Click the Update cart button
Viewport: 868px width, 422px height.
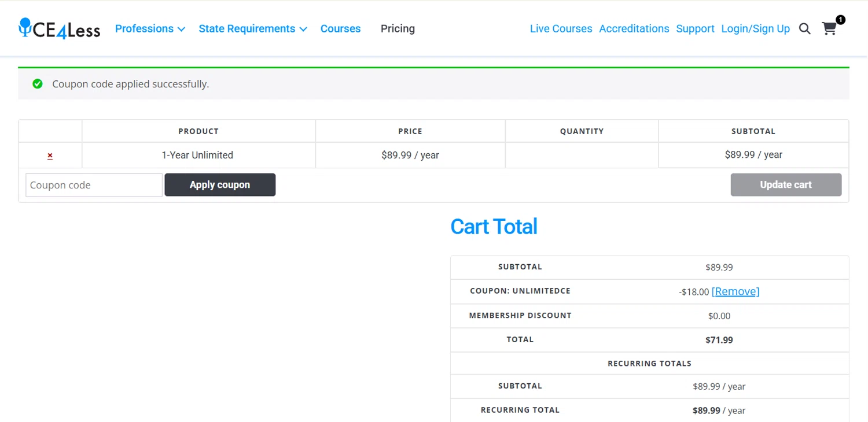785,185
